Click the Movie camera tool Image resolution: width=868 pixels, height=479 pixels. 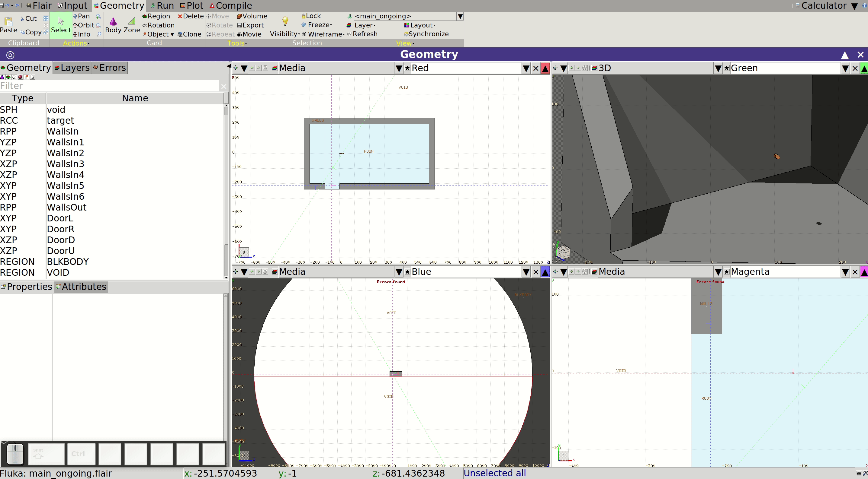pyautogui.click(x=249, y=34)
